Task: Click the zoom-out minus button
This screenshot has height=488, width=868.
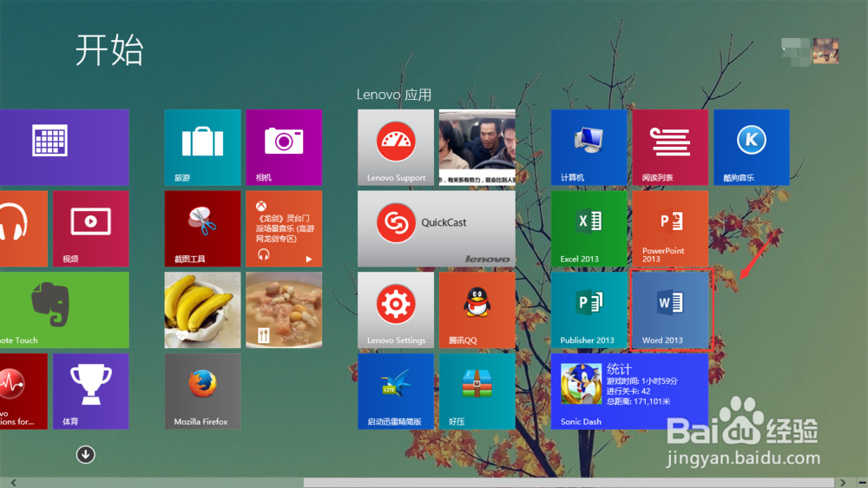Action: pyautogui.click(x=863, y=483)
